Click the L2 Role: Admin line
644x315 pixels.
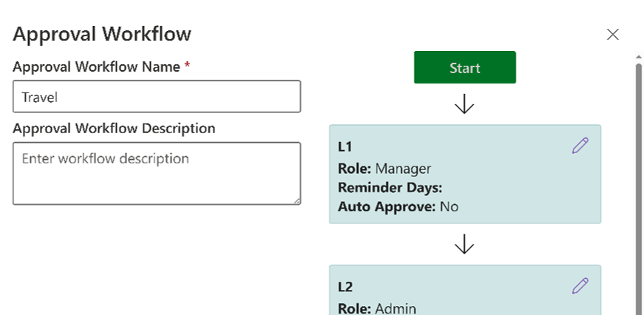tap(377, 308)
